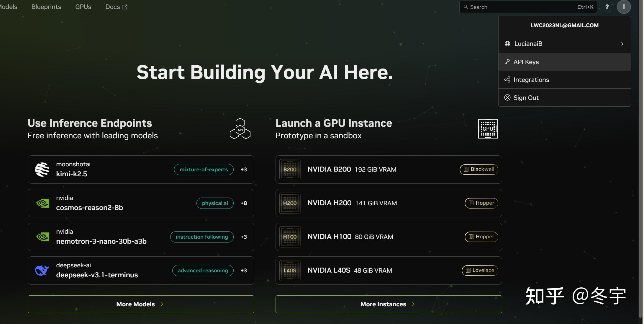Click the More Models button
Viewport: 644px width, 324px height.
(141, 304)
